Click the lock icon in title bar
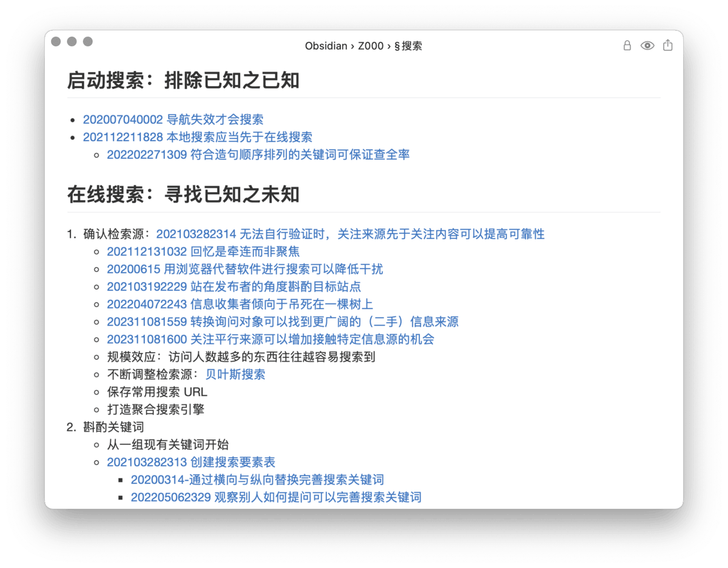This screenshot has height=568, width=728. click(x=627, y=45)
